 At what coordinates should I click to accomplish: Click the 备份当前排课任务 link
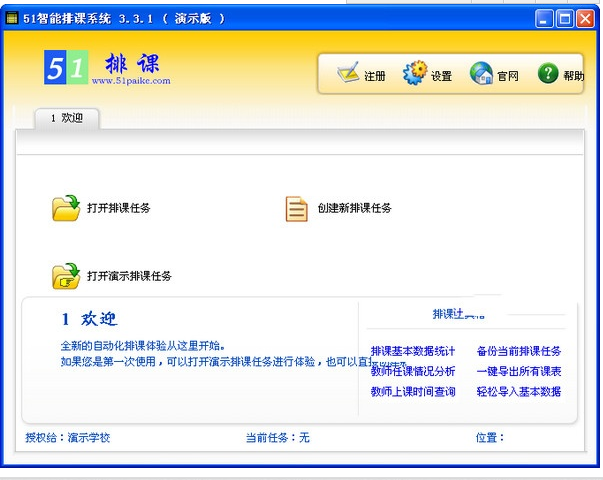tap(518, 351)
